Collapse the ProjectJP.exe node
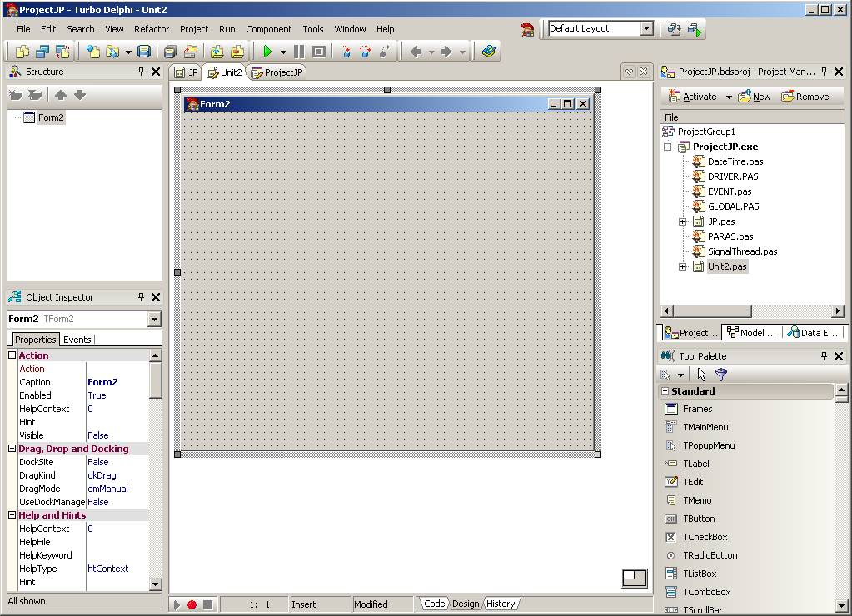852x616 pixels. 667,147
